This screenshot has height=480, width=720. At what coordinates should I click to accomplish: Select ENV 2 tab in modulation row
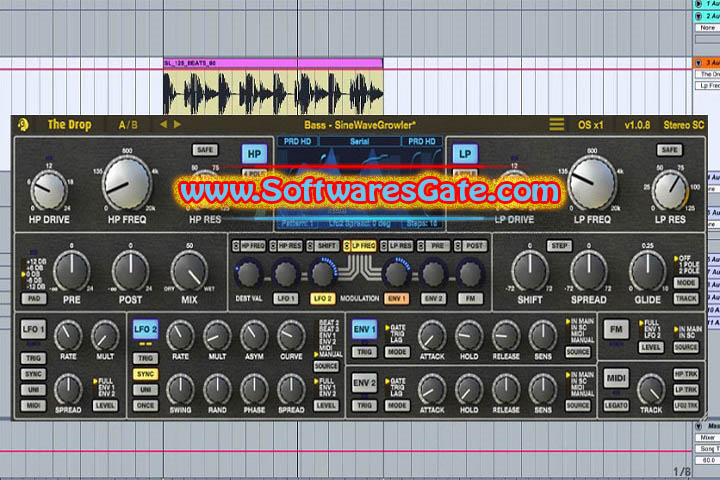pyautogui.click(x=433, y=299)
